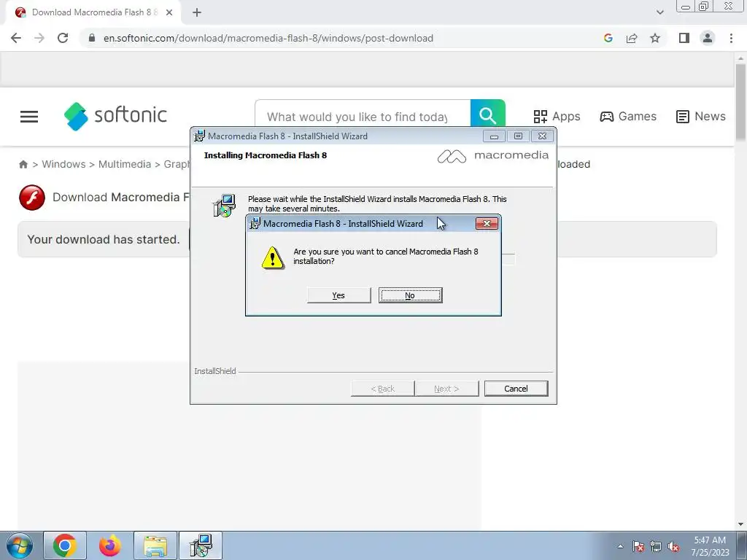Image resolution: width=747 pixels, height=560 pixels.
Task: Open Windows Explorer from the taskbar
Action: tap(155, 545)
